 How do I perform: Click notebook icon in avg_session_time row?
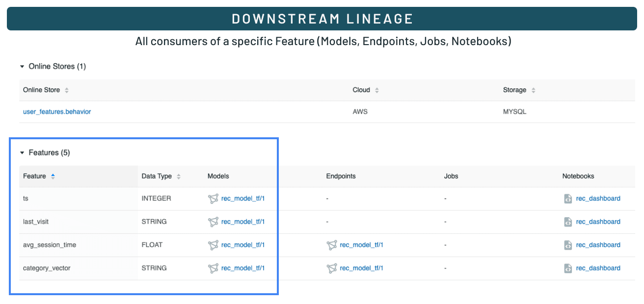coord(568,245)
